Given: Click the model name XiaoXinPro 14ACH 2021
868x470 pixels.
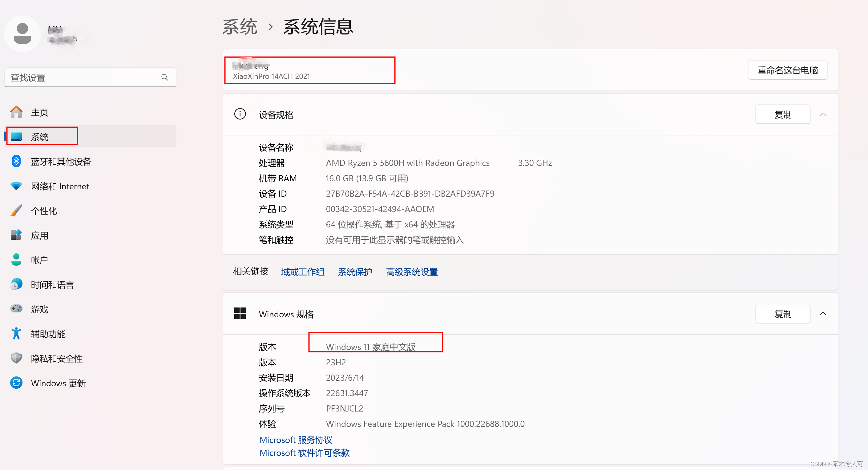Looking at the screenshot, I should pyautogui.click(x=271, y=76).
